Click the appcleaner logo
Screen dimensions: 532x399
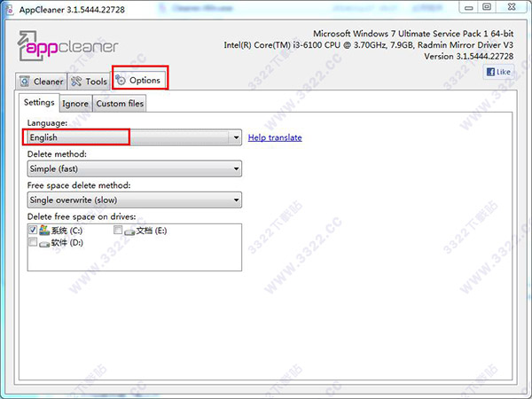click(x=68, y=46)
